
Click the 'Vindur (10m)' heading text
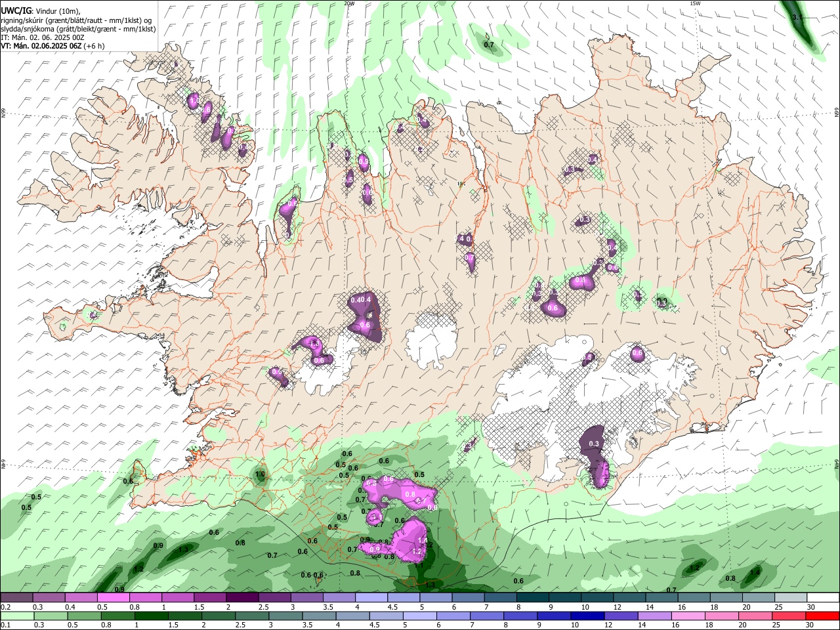coord(56,11)
